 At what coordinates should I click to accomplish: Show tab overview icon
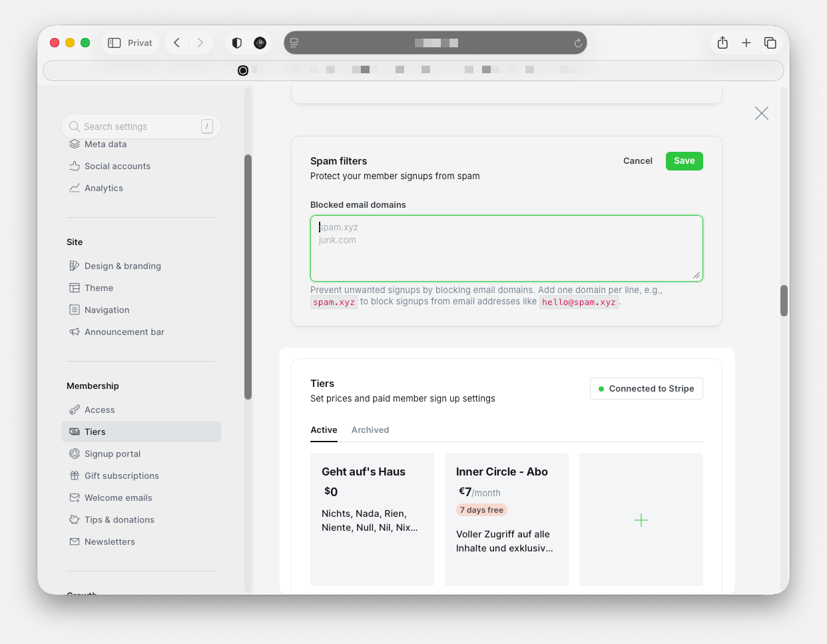[770, 43]
